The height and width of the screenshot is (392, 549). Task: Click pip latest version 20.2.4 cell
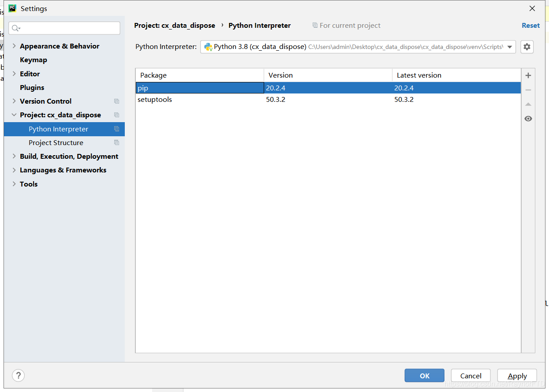pos(404,88)
